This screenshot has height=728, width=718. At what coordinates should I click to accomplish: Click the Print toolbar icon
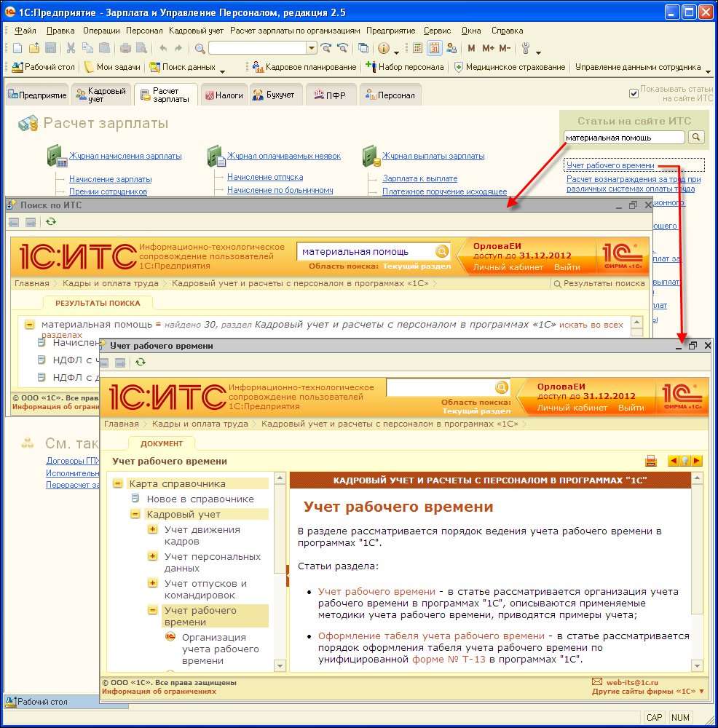pos(125,48)
